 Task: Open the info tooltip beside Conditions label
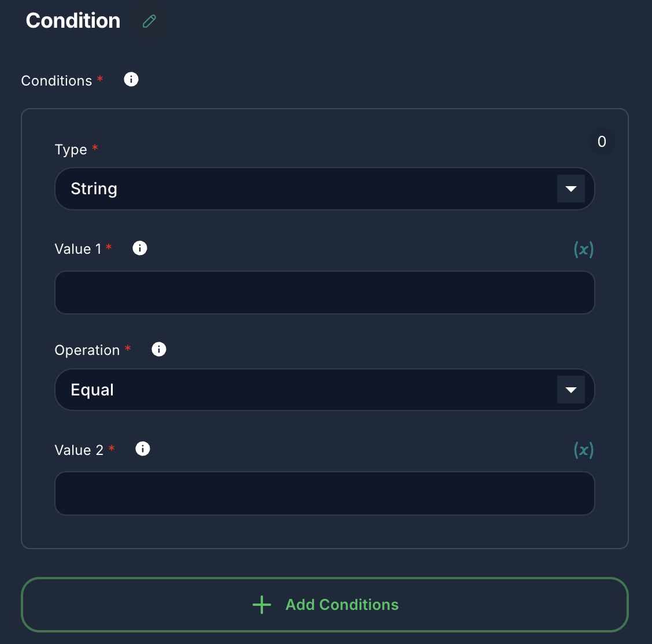pos(131,79)
